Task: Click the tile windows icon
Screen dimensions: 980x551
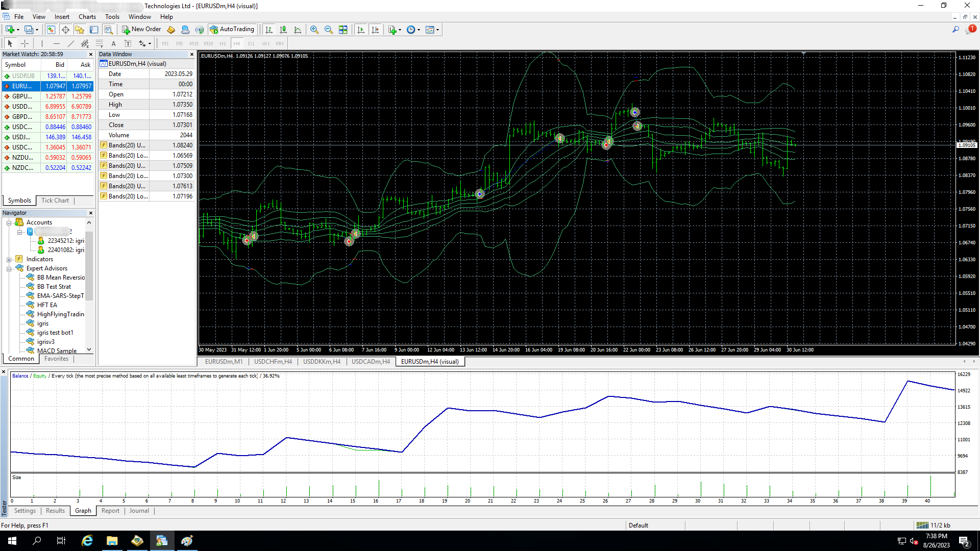Action: [x=343, y=30]
